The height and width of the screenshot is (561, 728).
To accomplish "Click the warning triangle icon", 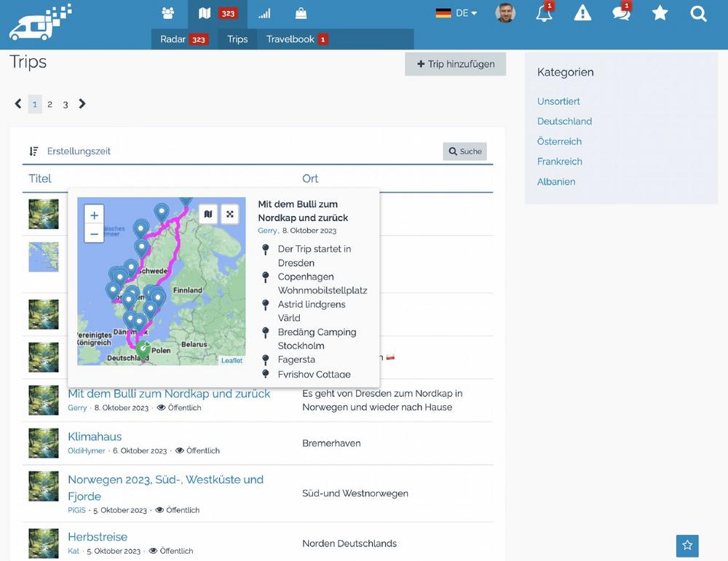I will click(582, 13).
